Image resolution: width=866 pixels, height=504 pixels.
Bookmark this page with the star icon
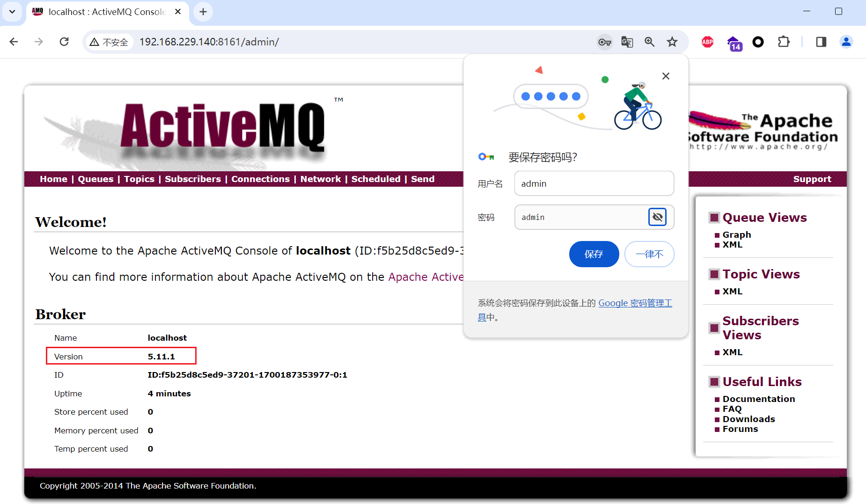672,42
